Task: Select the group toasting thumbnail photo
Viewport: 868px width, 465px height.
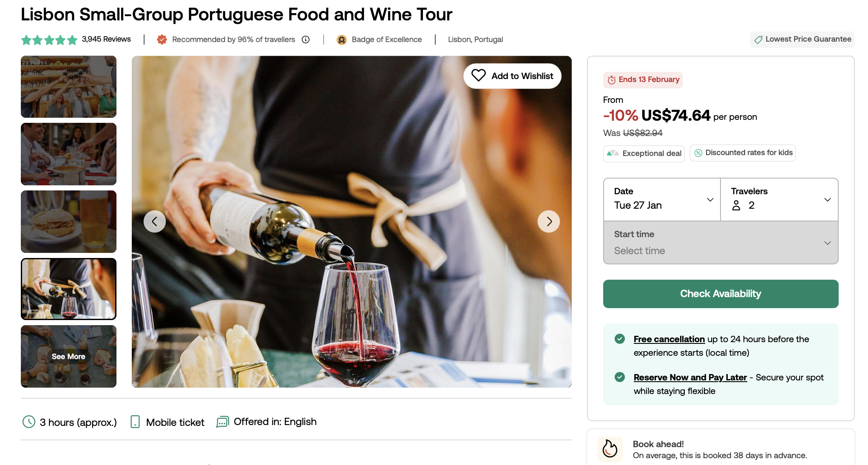Action: [68, 87]
